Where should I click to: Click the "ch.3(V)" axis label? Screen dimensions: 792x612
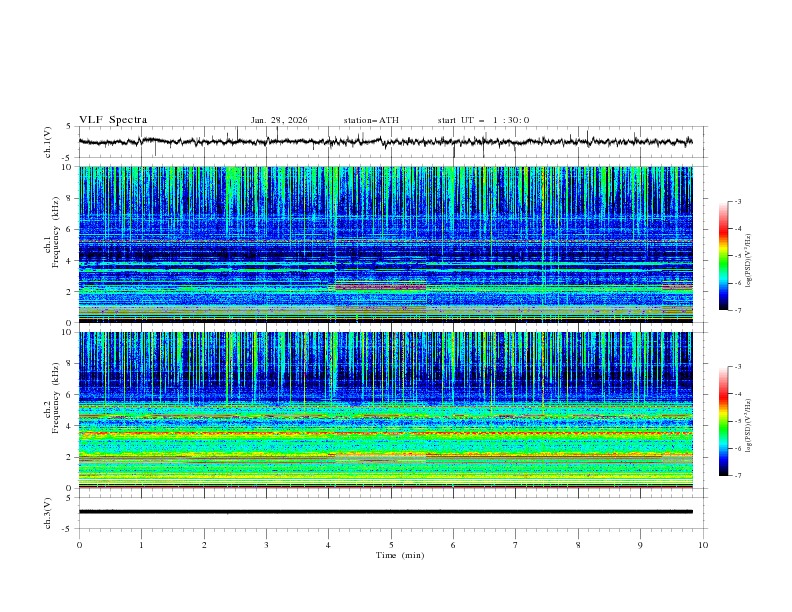click(48, 513)
